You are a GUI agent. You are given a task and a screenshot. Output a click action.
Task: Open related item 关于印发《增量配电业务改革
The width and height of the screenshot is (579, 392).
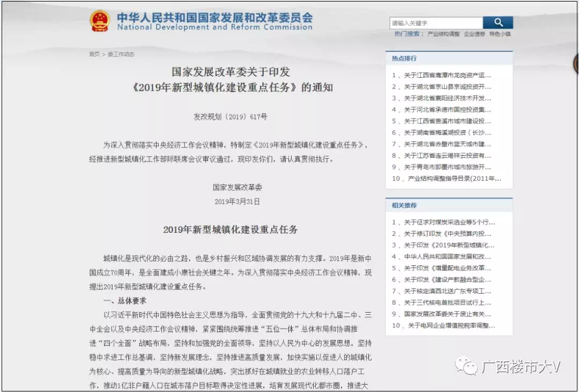[x=448, y=268]
